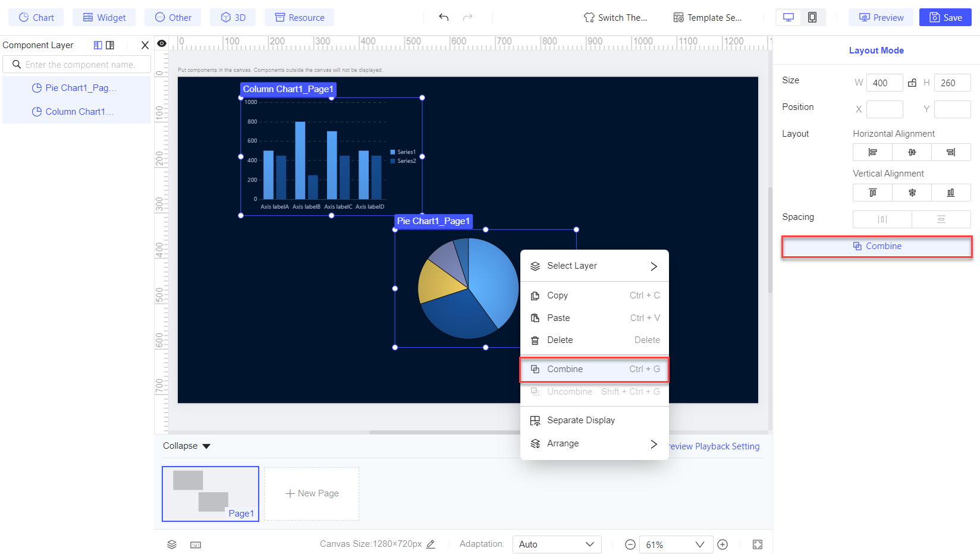Switch to desktop view mode

tap(789, 17)
